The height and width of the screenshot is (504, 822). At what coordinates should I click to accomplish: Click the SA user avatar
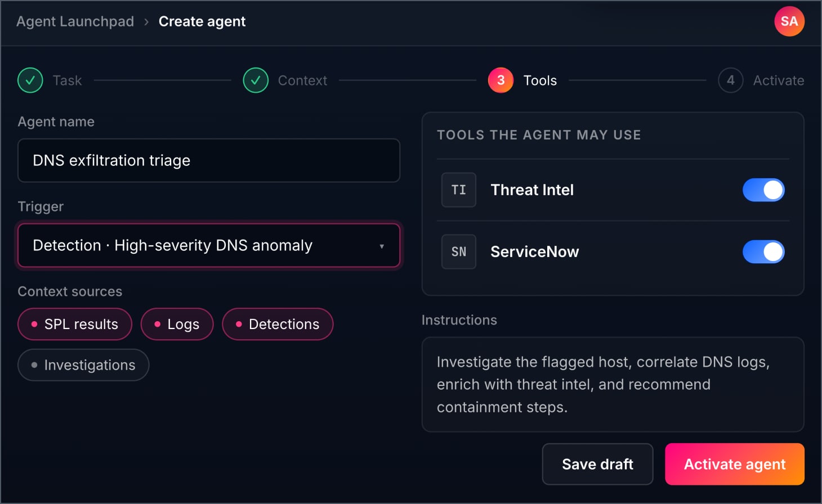789,21
